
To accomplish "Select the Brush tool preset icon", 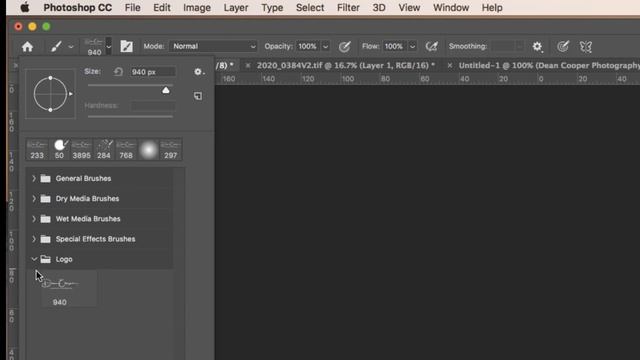I will 56,47.
